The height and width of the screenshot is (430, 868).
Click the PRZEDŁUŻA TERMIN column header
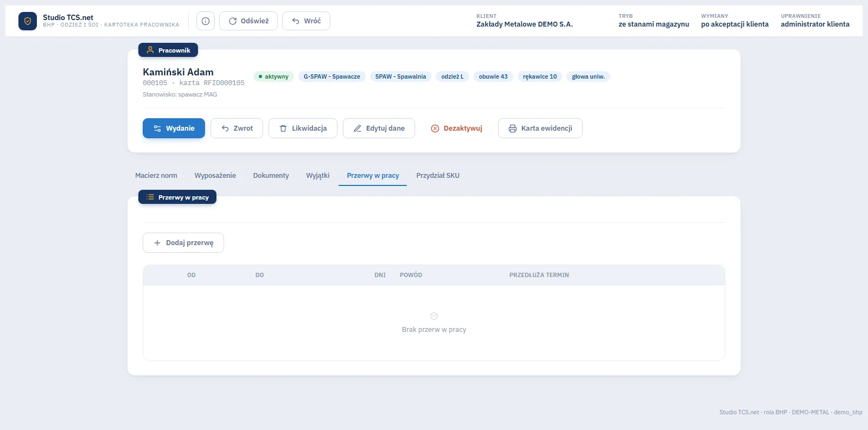tap(539, 275)
